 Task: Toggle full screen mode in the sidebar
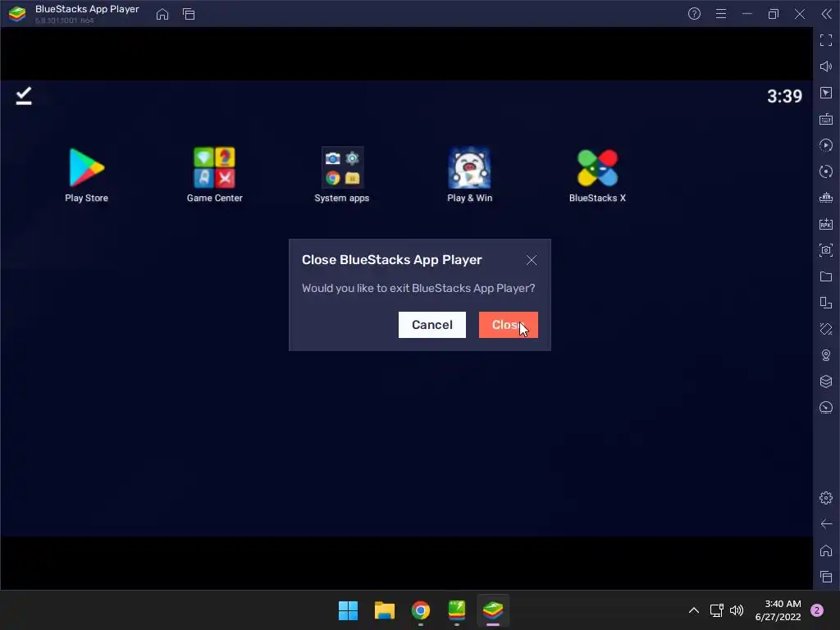coord(826,40)
